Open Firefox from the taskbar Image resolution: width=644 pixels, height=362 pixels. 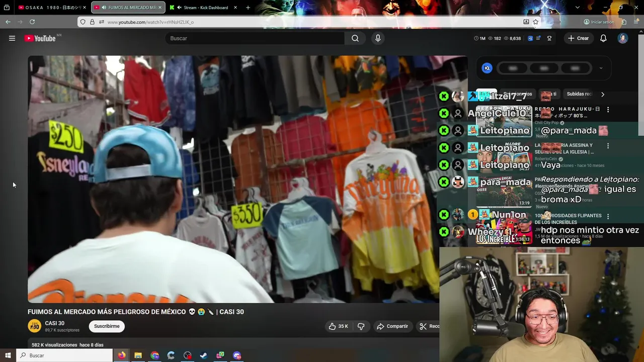122,355
